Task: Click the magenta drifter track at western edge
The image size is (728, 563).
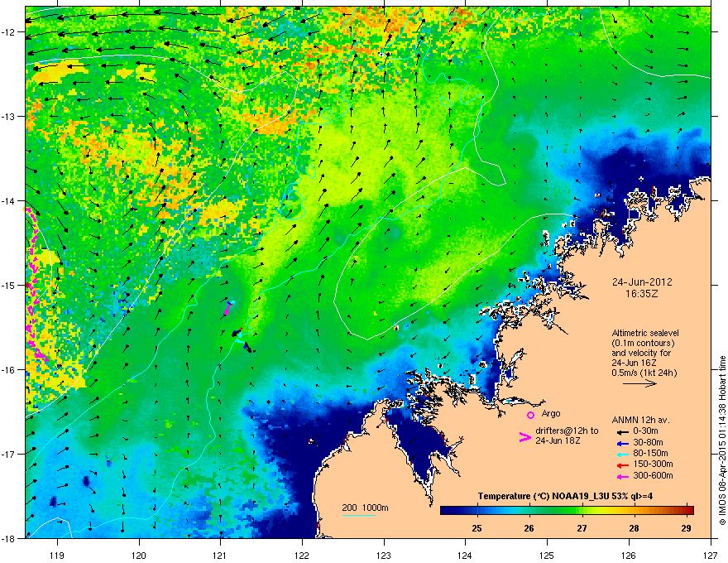Action: (x=33, y=283)
